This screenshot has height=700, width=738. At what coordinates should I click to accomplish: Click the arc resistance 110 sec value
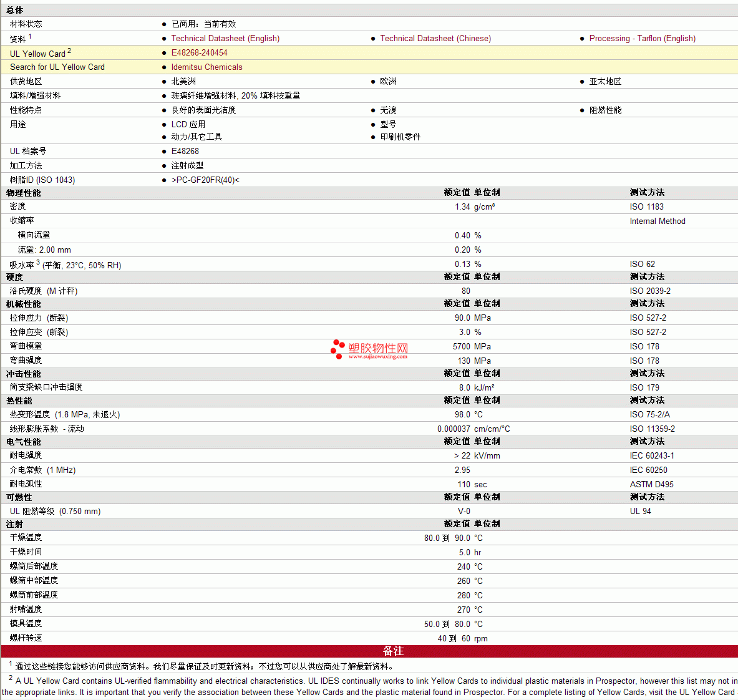(472, 485)
